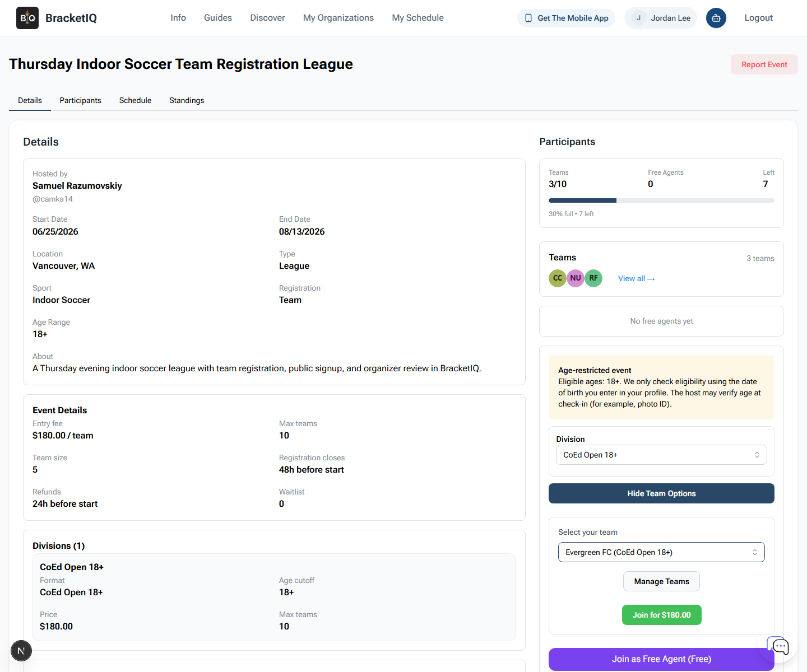Click the @camka14 handle
Viewport: 807px width, 672px height.
click(x=53, y=199)
